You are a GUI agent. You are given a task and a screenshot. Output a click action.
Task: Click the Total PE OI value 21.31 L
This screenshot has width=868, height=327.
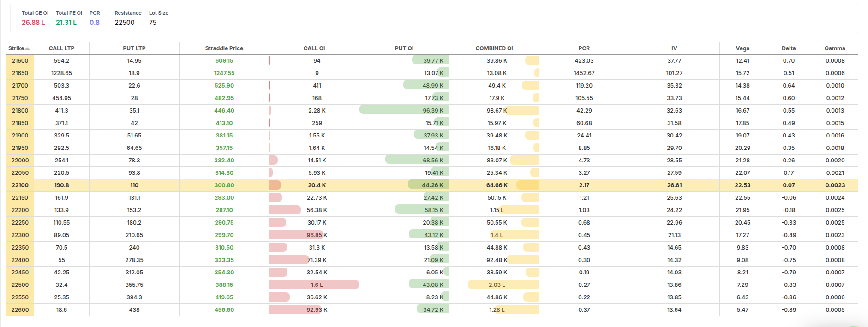tap(66, 23)
